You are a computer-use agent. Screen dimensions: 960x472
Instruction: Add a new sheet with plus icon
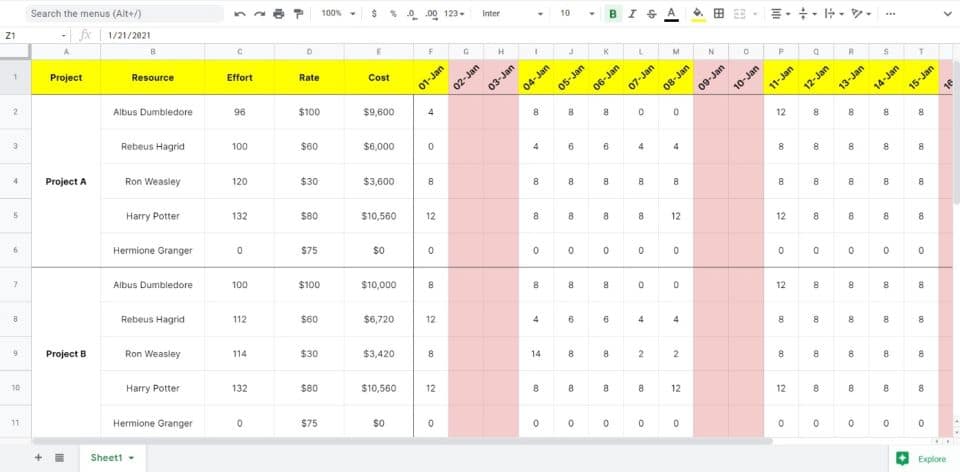pos(38,457)
